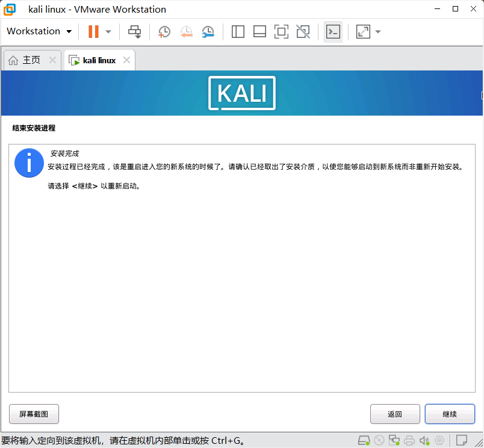Click the network adapter status icon
484x448 pixels.
point(394,440)
